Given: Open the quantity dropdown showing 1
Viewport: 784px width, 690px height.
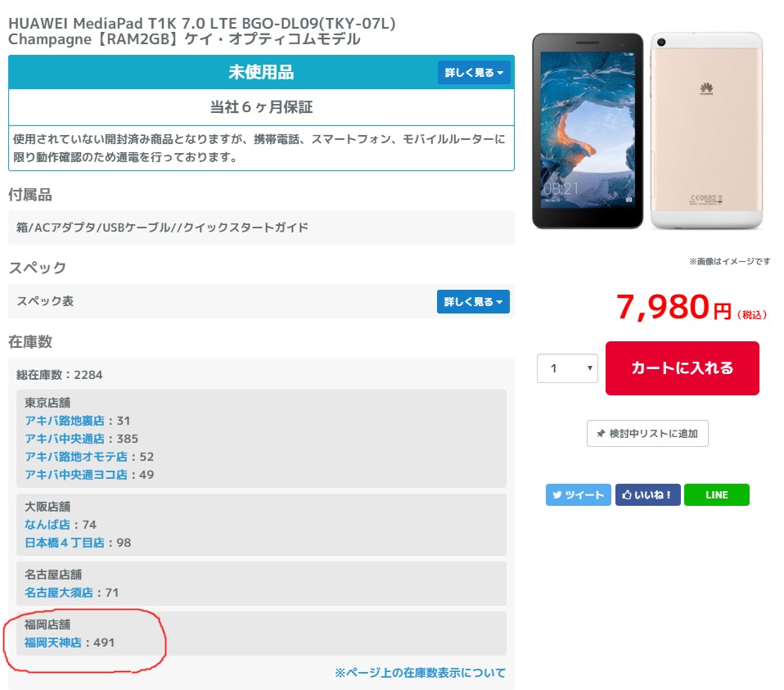Looking at the screenshot, I should point(567,368).
